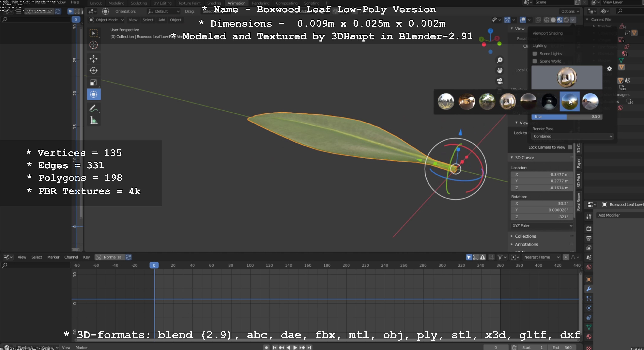Click the 3D Cursor tool
This screenshot has width=644, height=350.
(x=93, y=45)
